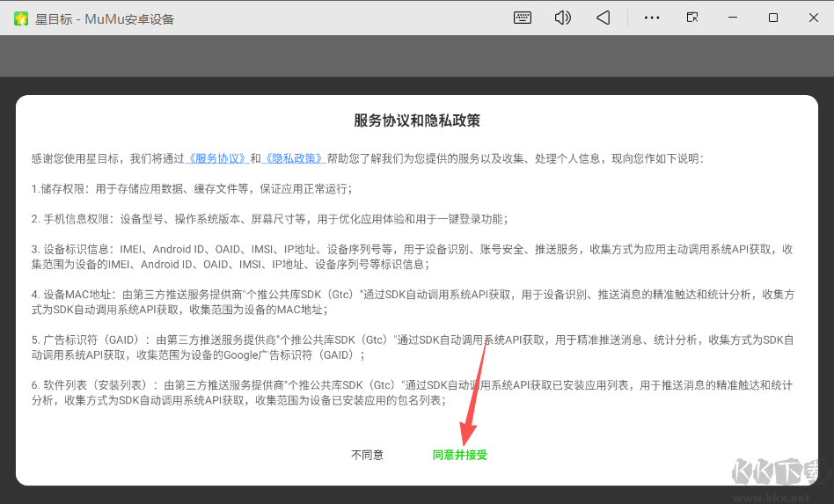Open the 《隐私政策》 link

click(295, 159)
